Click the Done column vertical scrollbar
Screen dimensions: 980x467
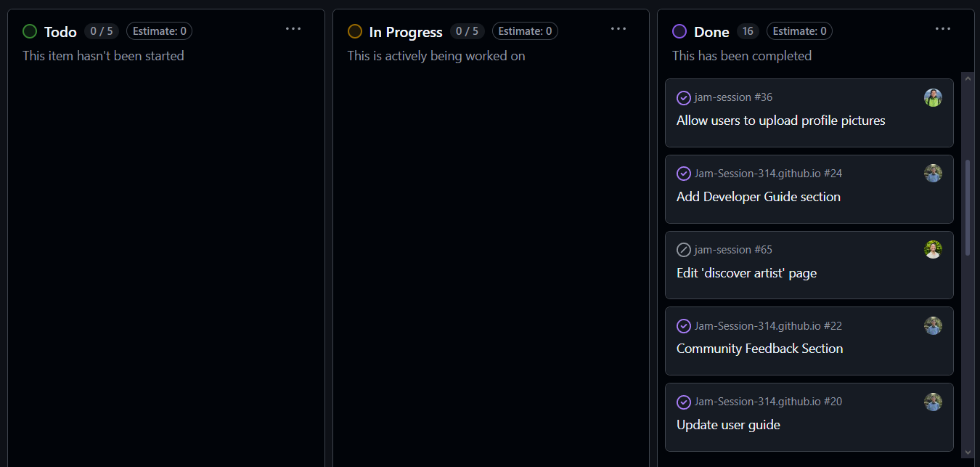pos(967,207)
